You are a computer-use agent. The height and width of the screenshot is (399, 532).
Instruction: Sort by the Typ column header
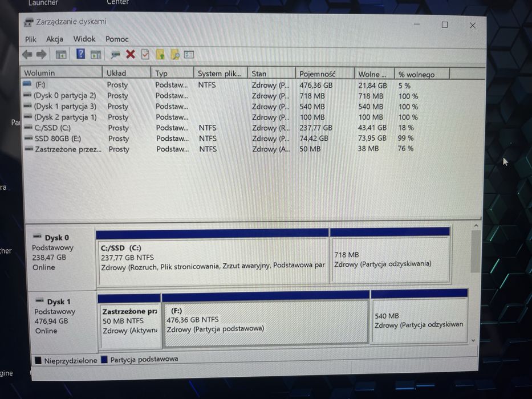172,74
